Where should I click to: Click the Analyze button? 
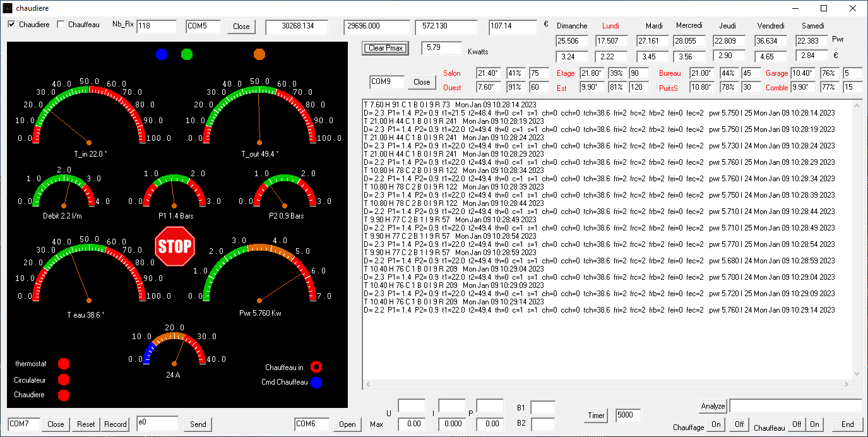pos(713,406)
